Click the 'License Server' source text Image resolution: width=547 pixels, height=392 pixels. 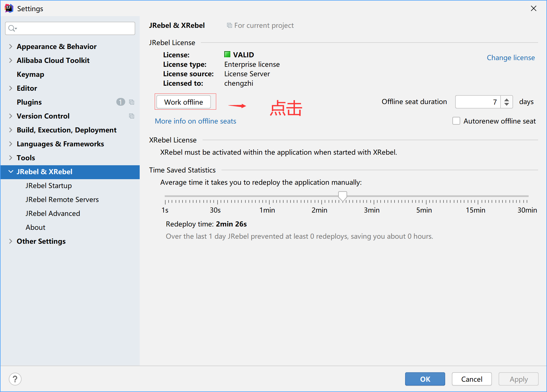pos(247,74)
